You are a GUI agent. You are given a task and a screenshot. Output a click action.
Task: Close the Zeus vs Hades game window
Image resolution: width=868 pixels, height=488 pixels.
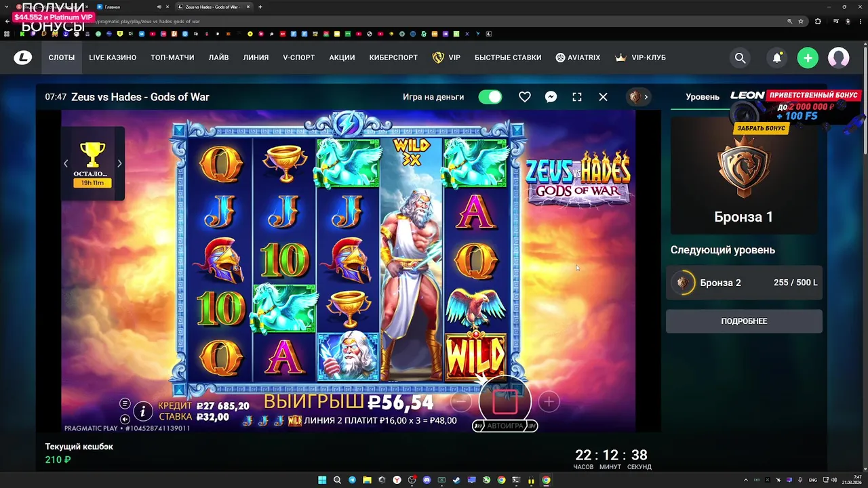coord(603,97)
